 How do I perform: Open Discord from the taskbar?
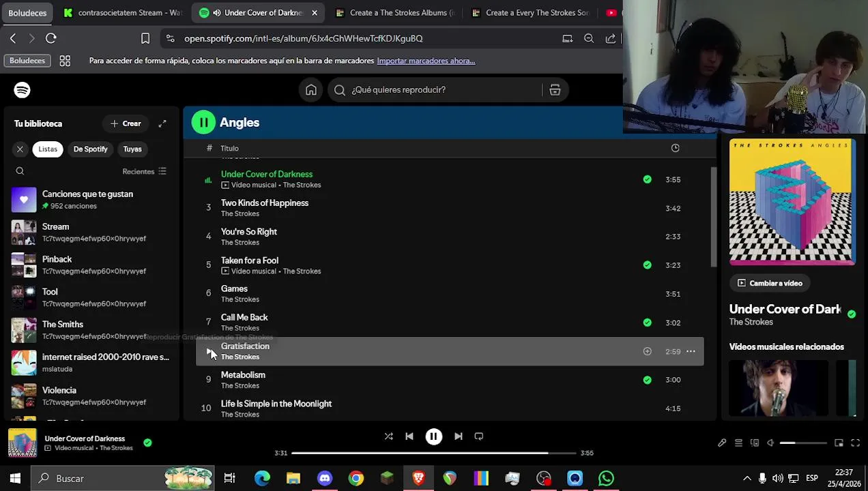pos(325,479)
